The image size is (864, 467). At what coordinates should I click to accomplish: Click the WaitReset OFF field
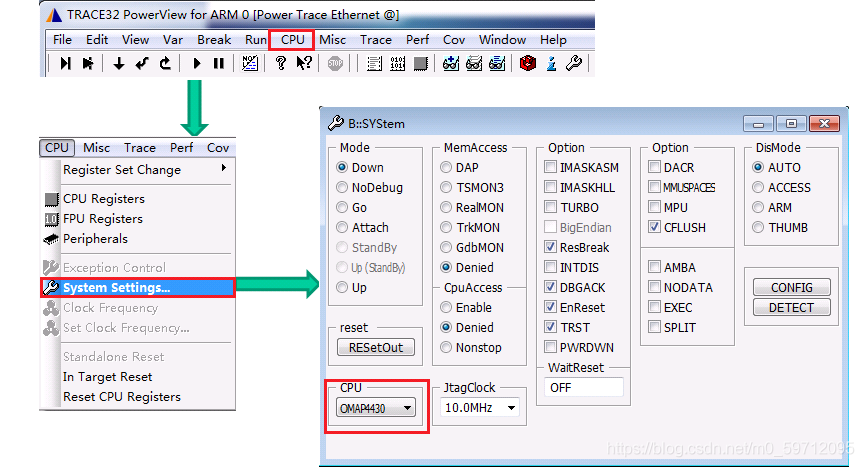pyautogui.click(x=584, y=388)
